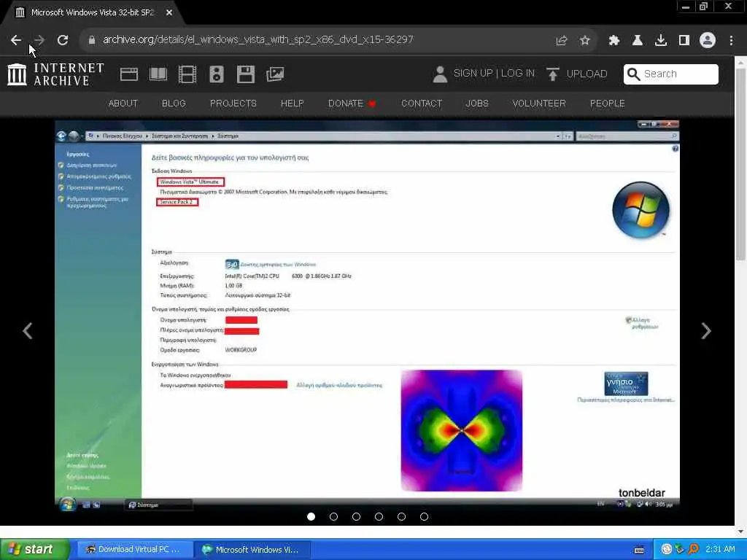Select the third carousel dot
Screen dimensions: 747x560
pos(356,517)
